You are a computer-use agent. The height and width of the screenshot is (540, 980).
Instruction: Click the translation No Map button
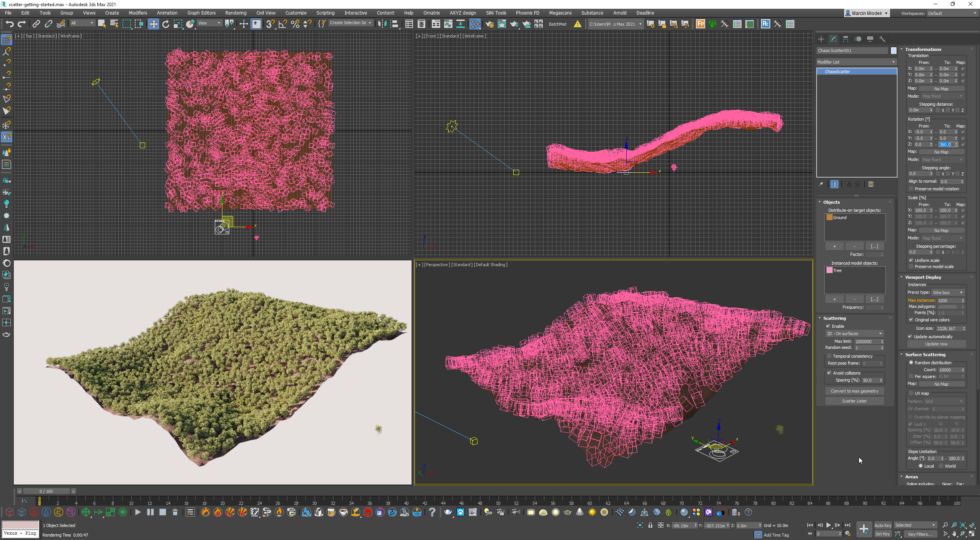[x=941, y=89]
